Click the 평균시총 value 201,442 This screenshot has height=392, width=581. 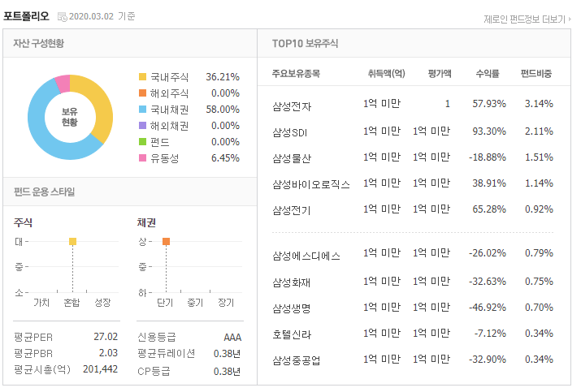[101, 369]
